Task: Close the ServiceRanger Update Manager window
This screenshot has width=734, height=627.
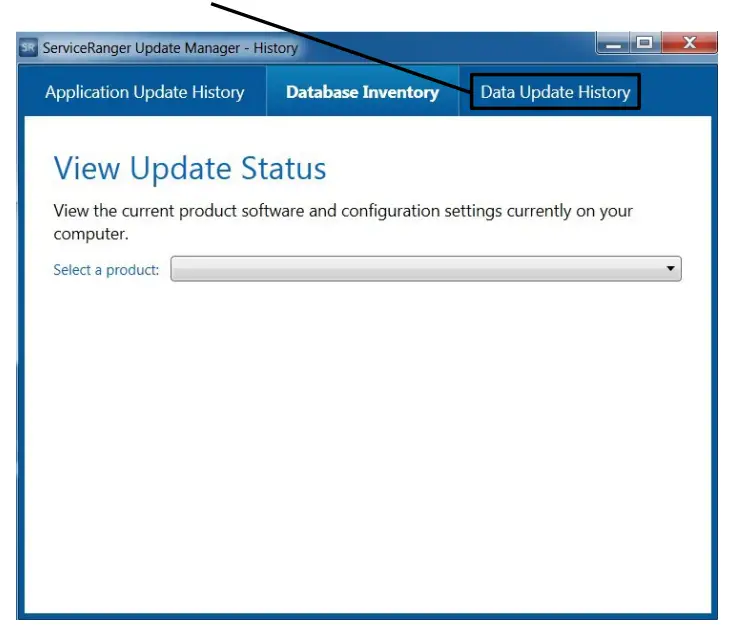Action: click(x=689, y=43)
